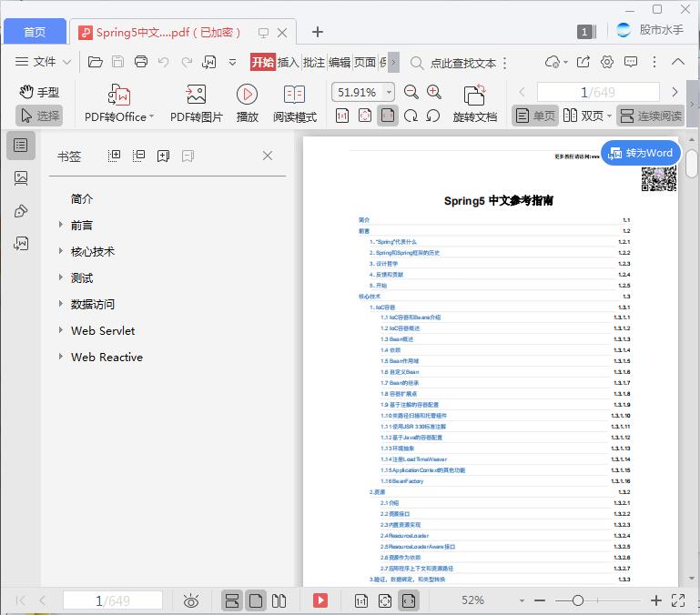Open new tab with plus button
This screenshot has width=700, height=615.
click(318, 32)
